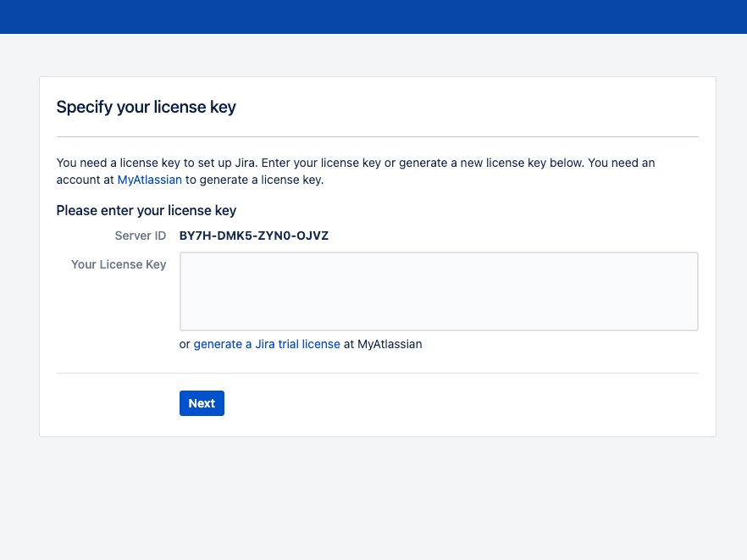
Task: Click blank white space right of Next button
Action: (x=461, y=403)
